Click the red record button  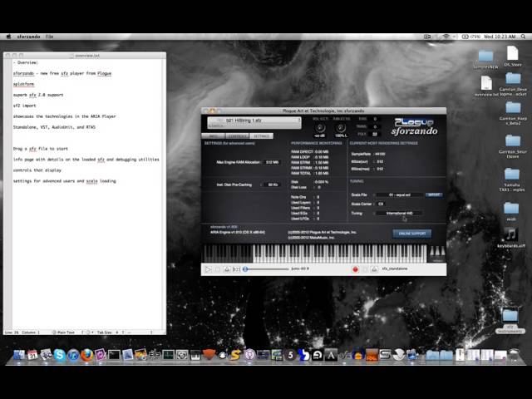click(x=355, y=269)
